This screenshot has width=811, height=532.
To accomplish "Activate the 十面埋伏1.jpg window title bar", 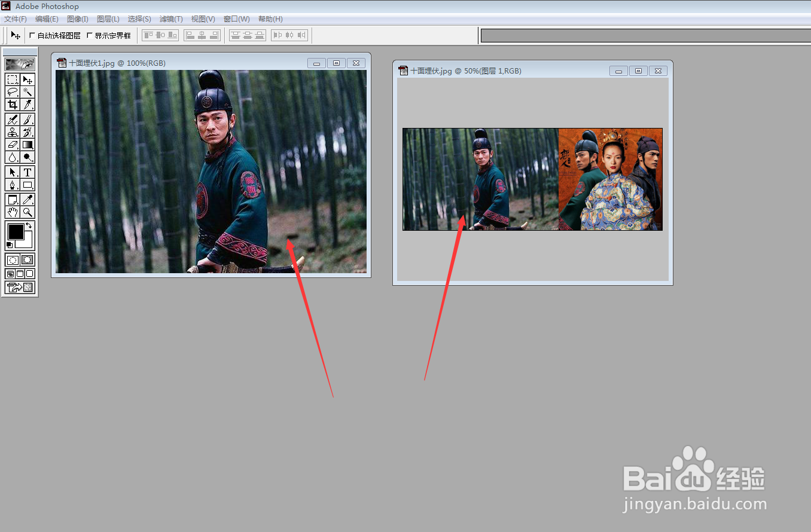I will (x=211, y=63).
